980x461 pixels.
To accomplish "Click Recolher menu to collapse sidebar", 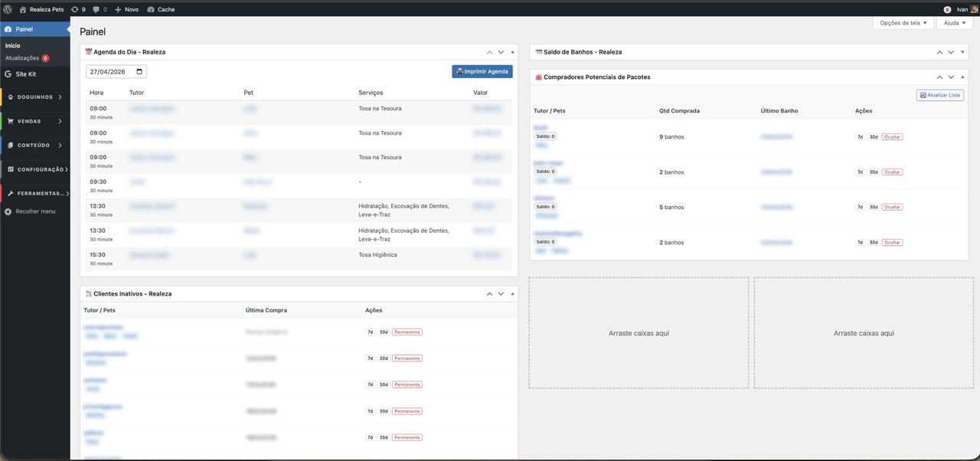I will point(35,211).
